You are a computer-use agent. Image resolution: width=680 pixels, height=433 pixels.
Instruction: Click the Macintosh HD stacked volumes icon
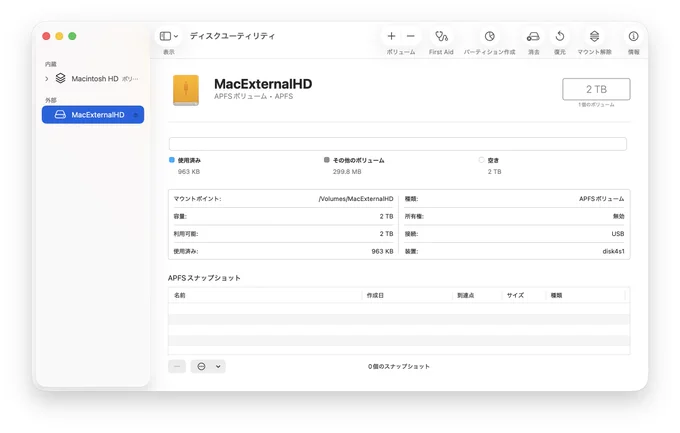click(x=60, y=79)
